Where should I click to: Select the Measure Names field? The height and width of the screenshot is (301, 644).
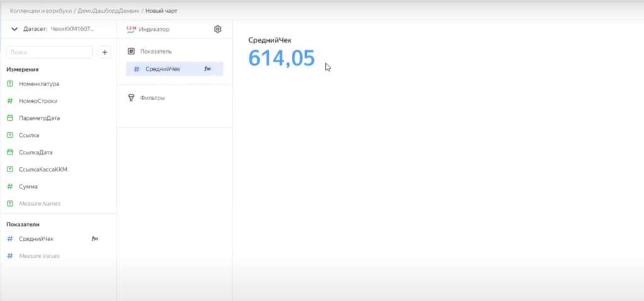coord(40,204)
